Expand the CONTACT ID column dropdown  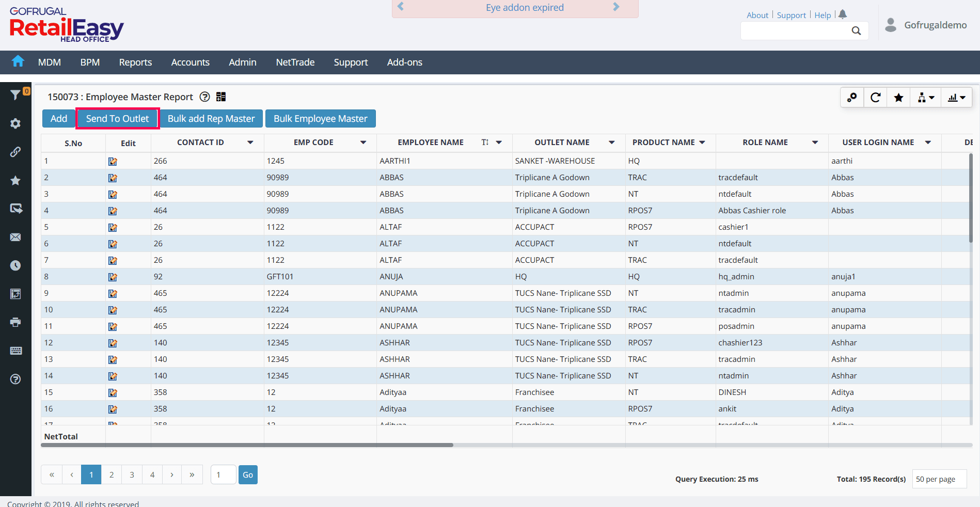[x=250, y=142]
